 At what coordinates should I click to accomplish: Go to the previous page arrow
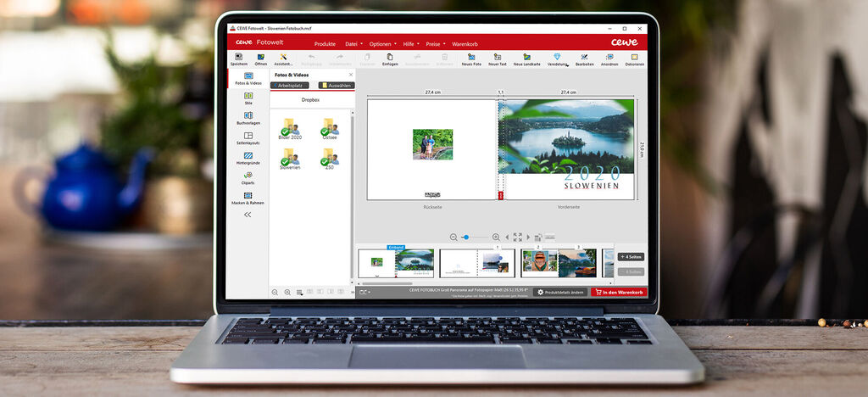507,237
